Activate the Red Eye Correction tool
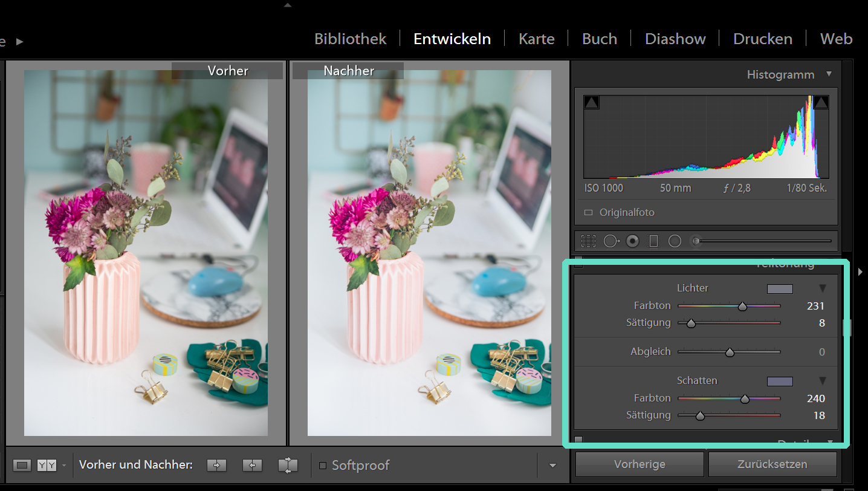 (633, 241)
